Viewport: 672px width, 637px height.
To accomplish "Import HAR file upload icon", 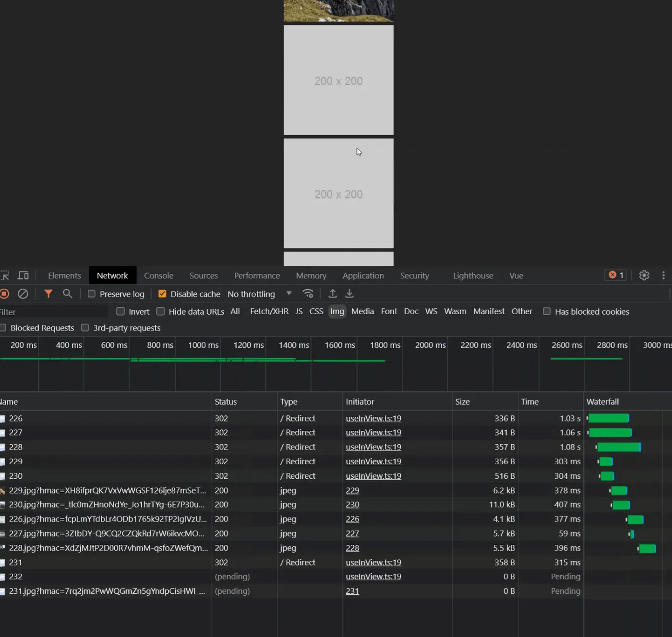I will (333, 294).
